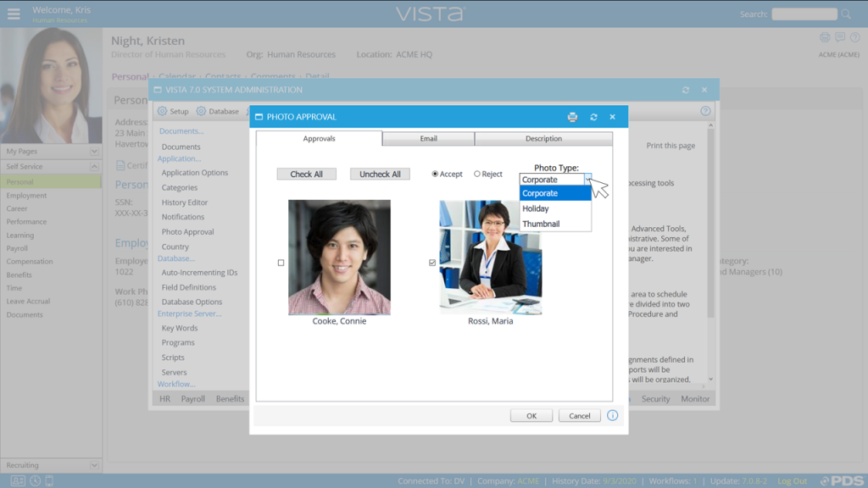Open System Administration help icon
Image resolution: width=868 pixels, height=488 pixels.
(x=705, y=111)
